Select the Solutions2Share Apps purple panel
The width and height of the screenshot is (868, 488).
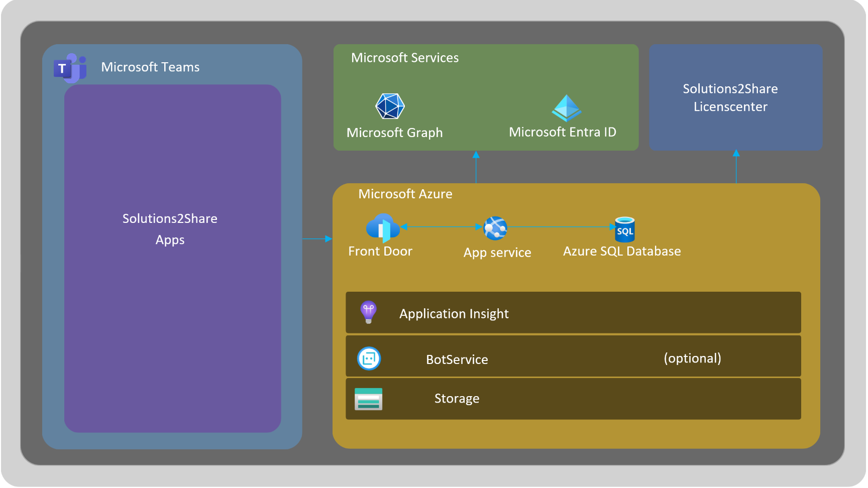(x=172, y=258)
